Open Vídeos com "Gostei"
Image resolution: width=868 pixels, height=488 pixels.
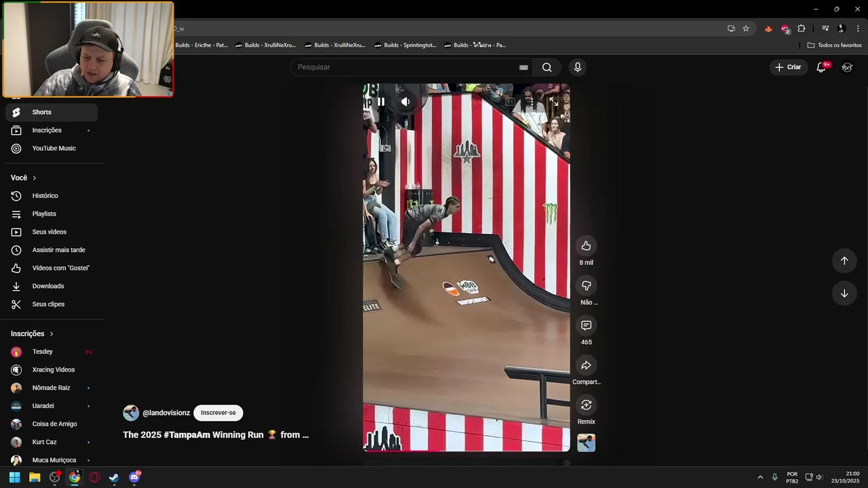pos(52,268)
